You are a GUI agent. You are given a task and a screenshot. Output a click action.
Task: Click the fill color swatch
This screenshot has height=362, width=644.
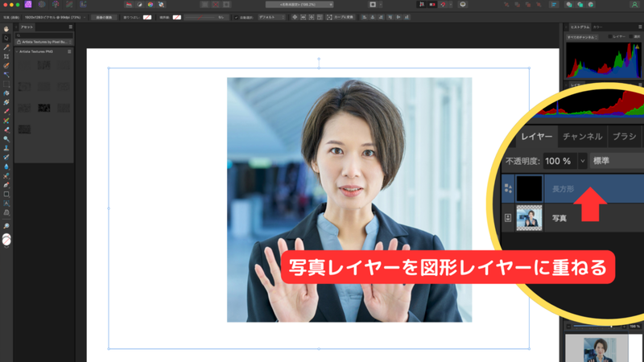147,17
